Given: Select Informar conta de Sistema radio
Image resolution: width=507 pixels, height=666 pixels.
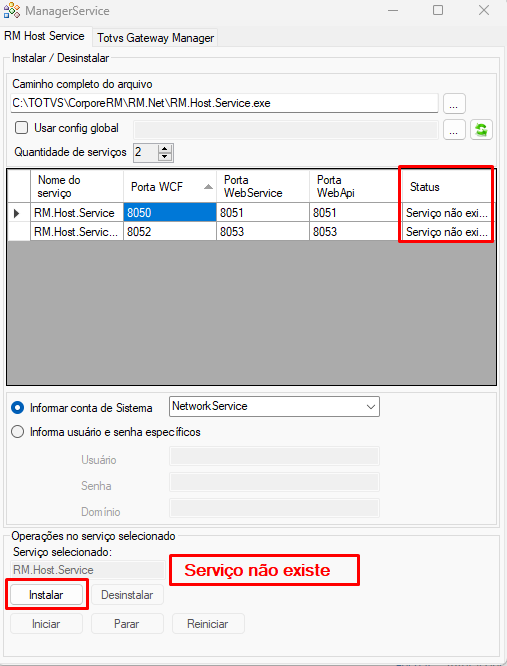Looking at the screenshot, I should tap(17, 408).
